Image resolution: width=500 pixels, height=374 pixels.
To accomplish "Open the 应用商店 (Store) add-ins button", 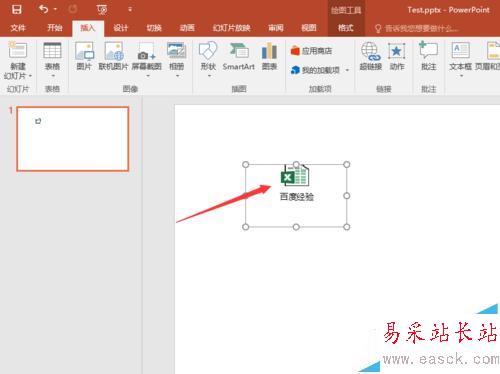I will (x=311, y=51).
